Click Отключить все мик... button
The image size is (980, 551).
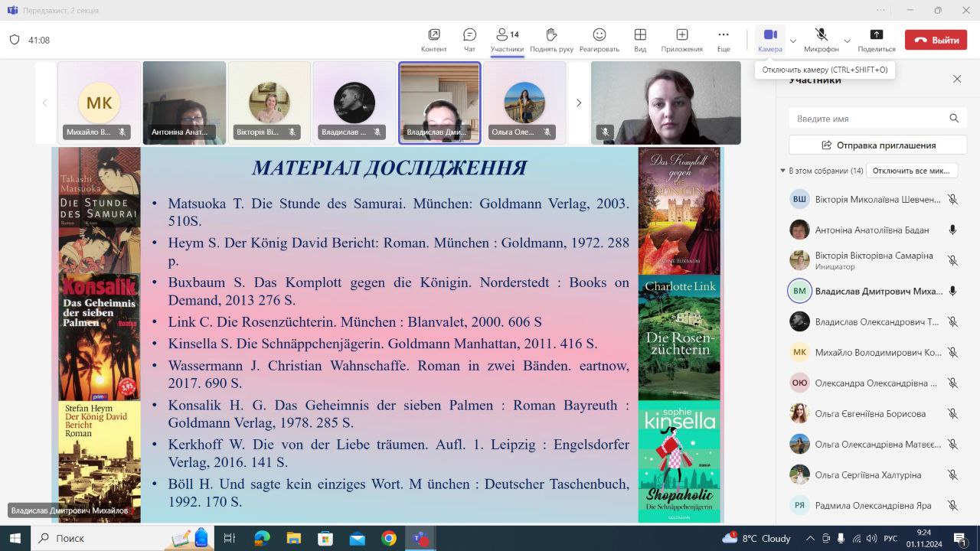tap(911, 171)
